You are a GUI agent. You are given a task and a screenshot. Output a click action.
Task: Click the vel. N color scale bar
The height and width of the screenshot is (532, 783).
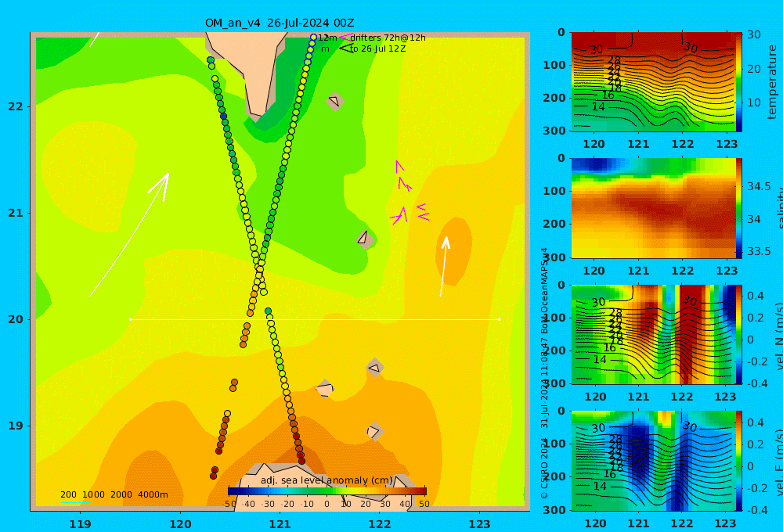[x=738, y=334]
